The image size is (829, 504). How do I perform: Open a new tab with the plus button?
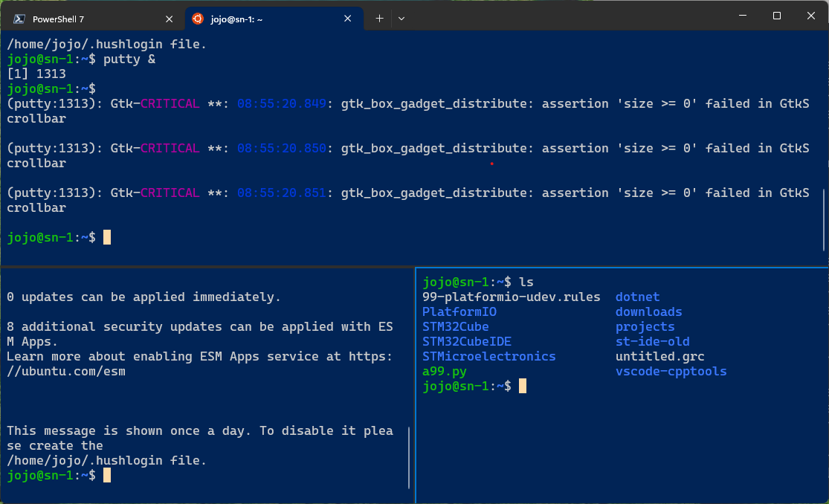pos(379,19)
